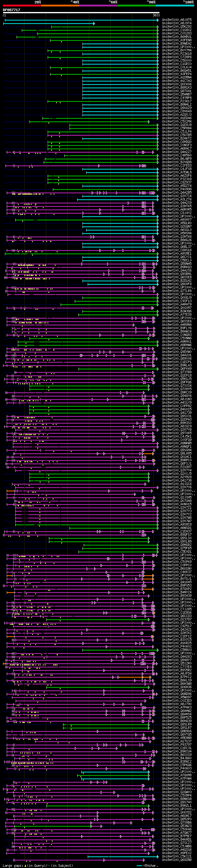Open hit UniRef100_C1G8X2
Screen dimensions: 197x868
point(177,30)
